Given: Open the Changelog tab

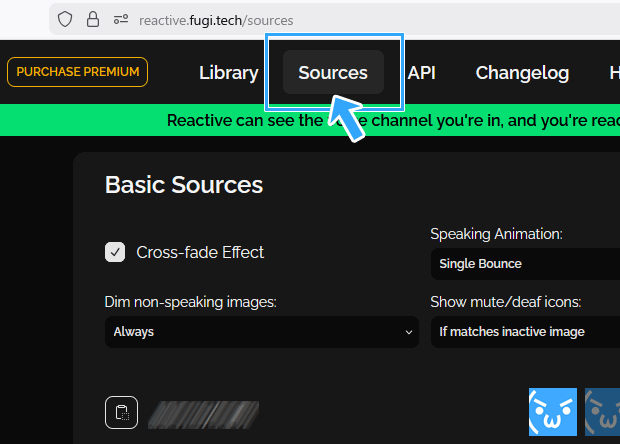Looking at the screenshot, I should click(522, 73).
